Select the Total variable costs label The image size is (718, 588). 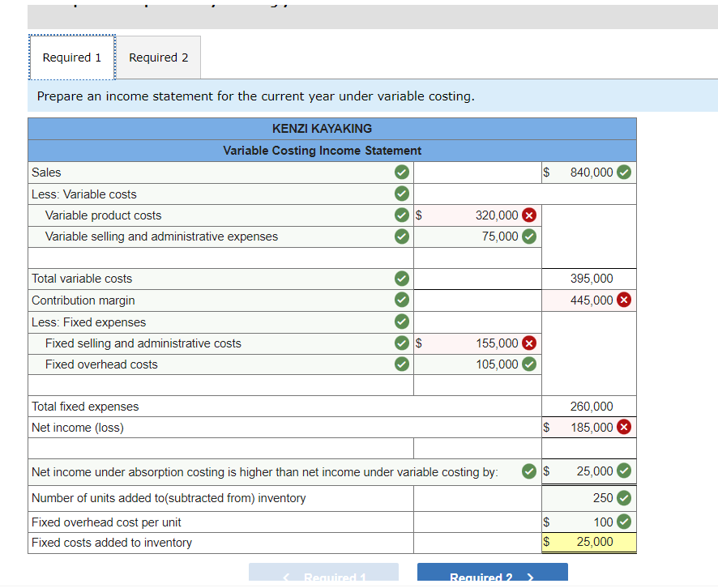point(82,279)
